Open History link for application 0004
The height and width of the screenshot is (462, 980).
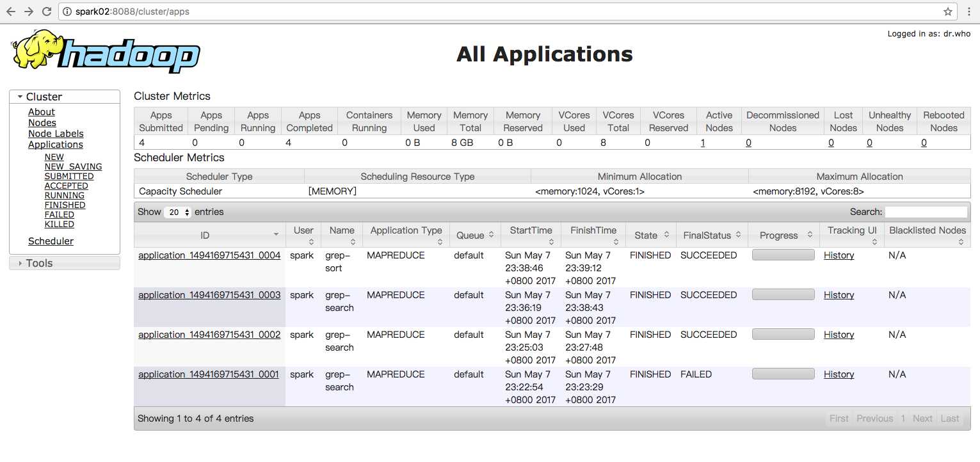coord(839,255)
